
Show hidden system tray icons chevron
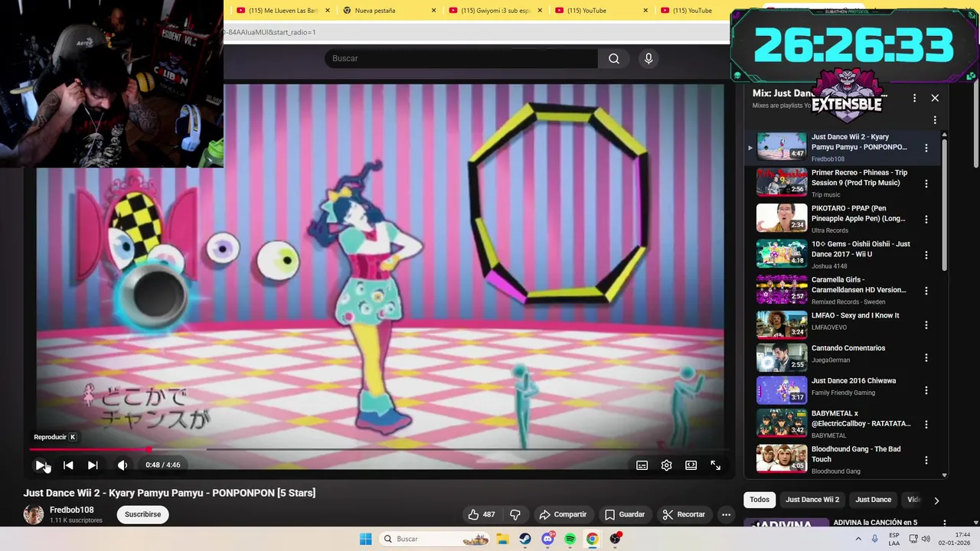coord(857,539)
